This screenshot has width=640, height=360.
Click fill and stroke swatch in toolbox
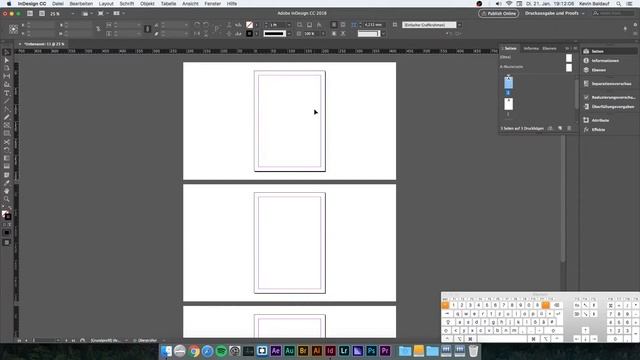(x=6, y=215)
